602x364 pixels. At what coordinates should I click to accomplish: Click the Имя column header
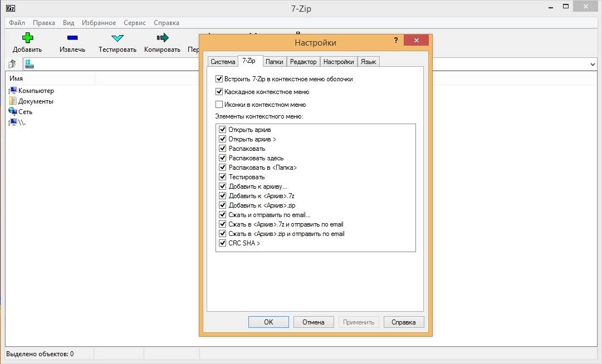click(x=50, y=78)
